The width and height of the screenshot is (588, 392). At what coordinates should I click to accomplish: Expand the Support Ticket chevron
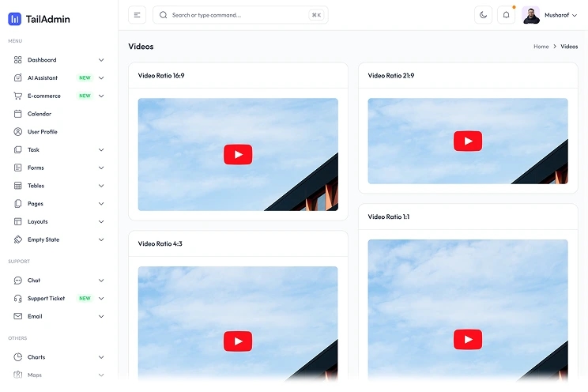point(101,299)
